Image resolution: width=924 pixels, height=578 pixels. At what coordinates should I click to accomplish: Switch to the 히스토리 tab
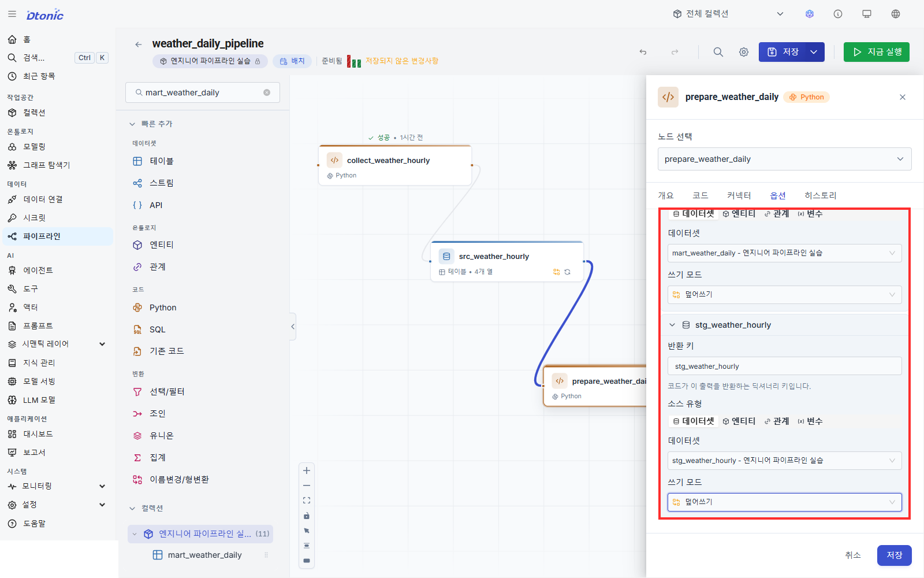(821, 195)
